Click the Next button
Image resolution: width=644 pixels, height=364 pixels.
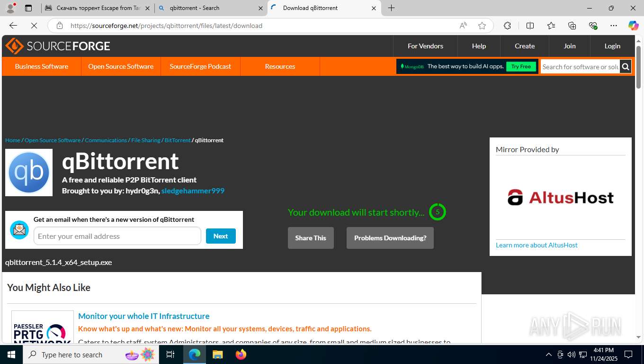pos(221,236)
